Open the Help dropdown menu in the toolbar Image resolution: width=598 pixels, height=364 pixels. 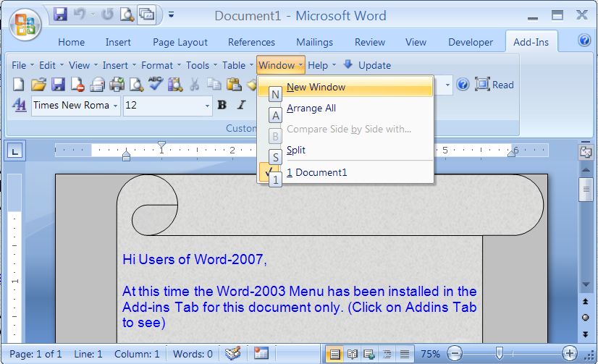[322, 65]
